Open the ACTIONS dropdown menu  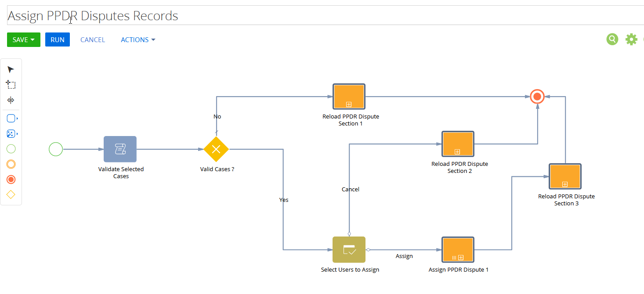pyautogui.click(x=138, y=39)
